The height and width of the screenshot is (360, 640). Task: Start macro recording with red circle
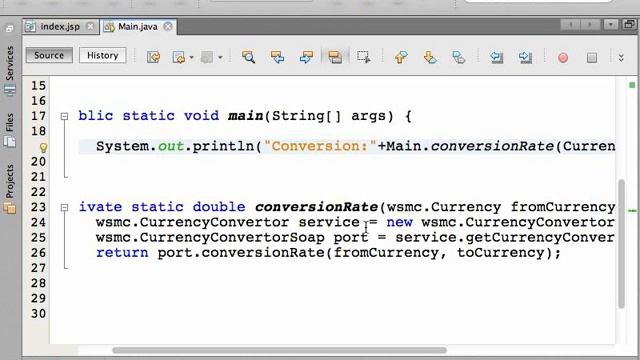pos(563,58)
